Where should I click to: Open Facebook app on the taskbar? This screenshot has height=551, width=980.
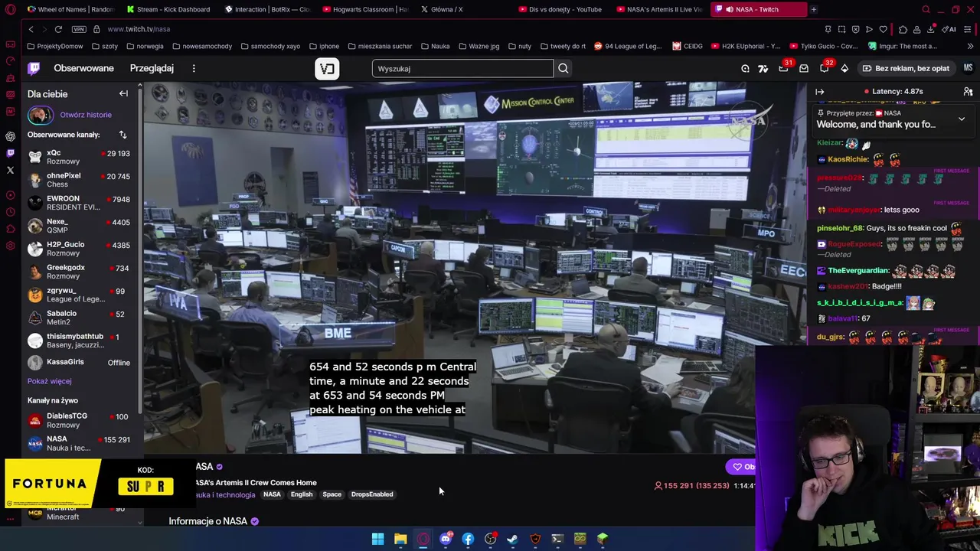click(468, 539)
